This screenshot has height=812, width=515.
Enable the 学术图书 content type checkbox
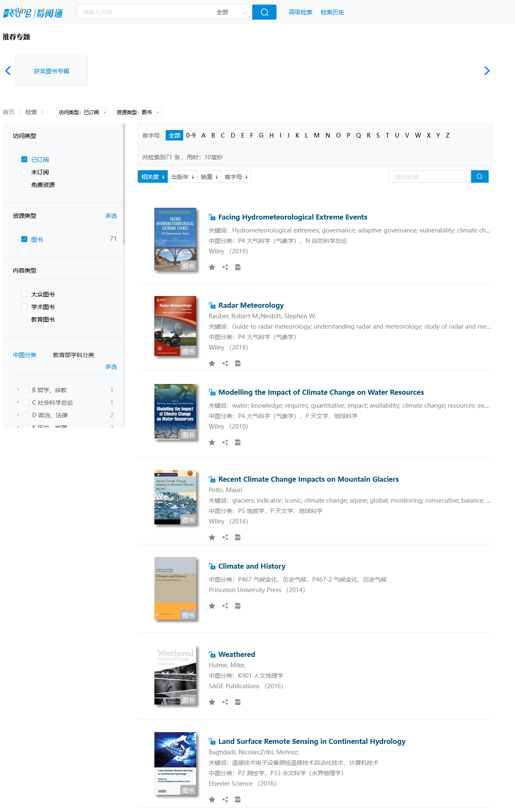click(x=24, y=306)
